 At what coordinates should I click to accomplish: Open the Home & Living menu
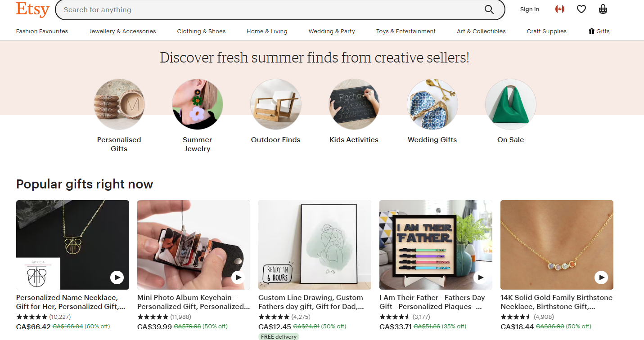[267, 31]
